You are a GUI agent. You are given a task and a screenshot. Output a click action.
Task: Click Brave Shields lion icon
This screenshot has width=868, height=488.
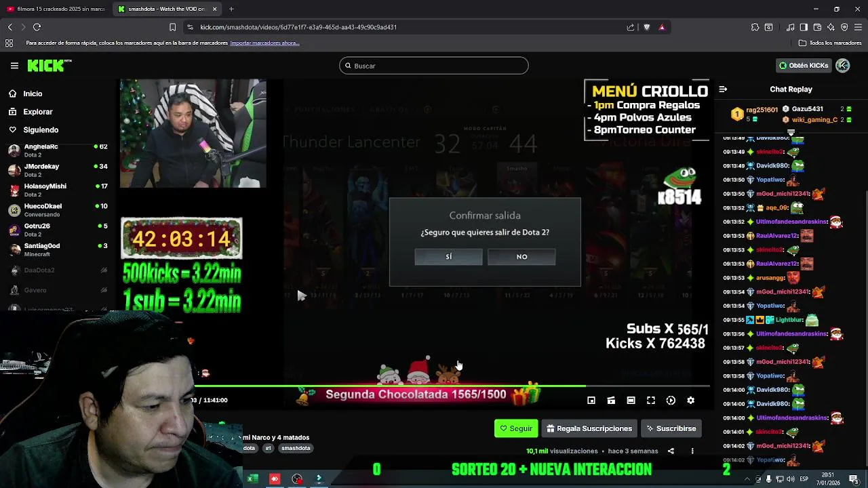pos(646,27)
